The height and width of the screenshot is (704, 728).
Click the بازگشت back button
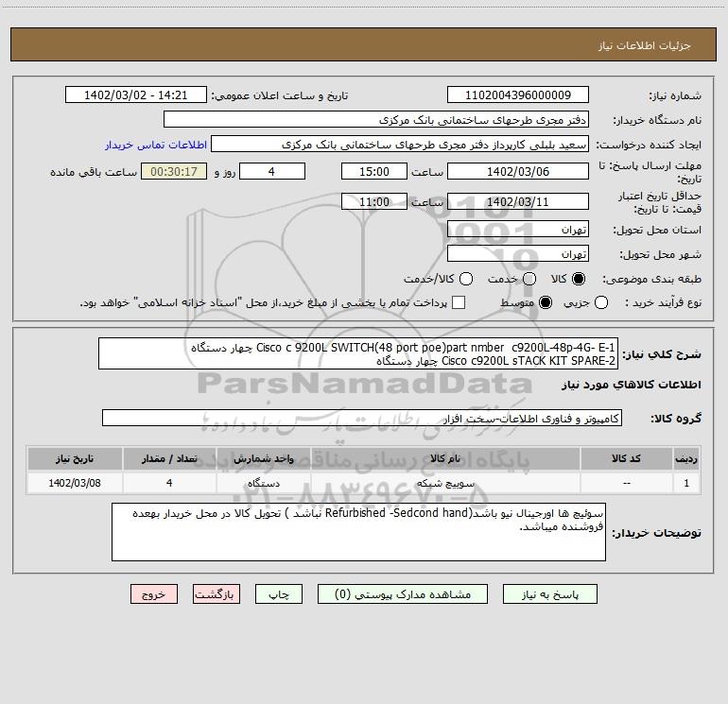(x=217, y=594)
